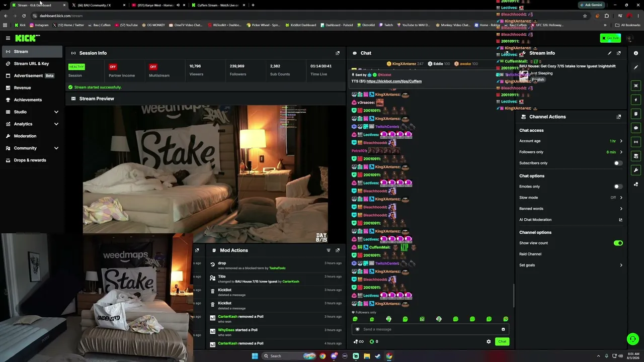Open Instagram bookmark
The image size is (644, 362).
39,25
